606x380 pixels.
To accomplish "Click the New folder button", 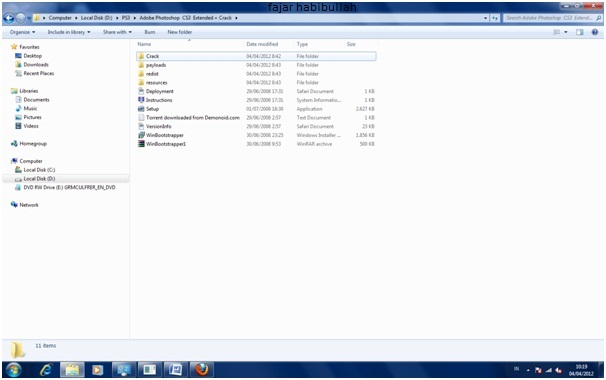I will [179, 32].
